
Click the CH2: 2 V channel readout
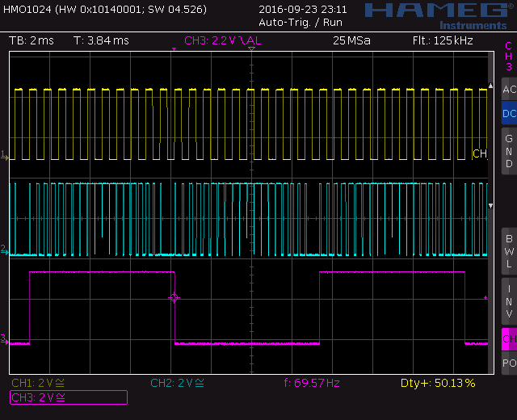click(177, 383)
